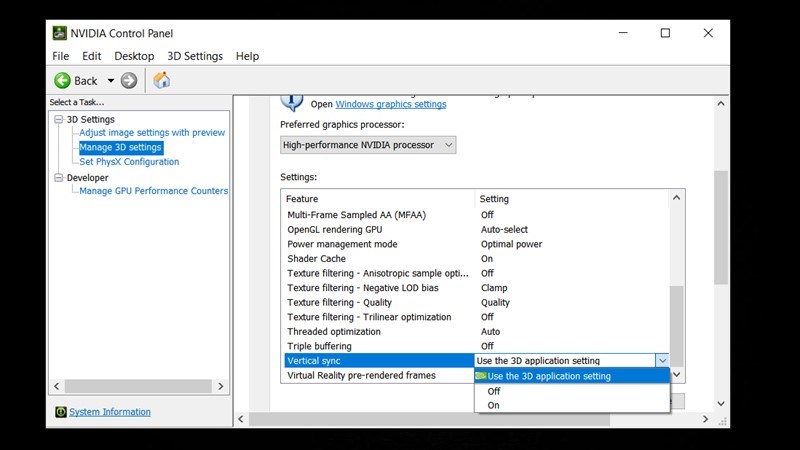The width and height of the screenshot is (800, 450).
Task: Select Virtual Reality pre-rendered frames row
Action: pyautogui.click(x=379, y=376)
